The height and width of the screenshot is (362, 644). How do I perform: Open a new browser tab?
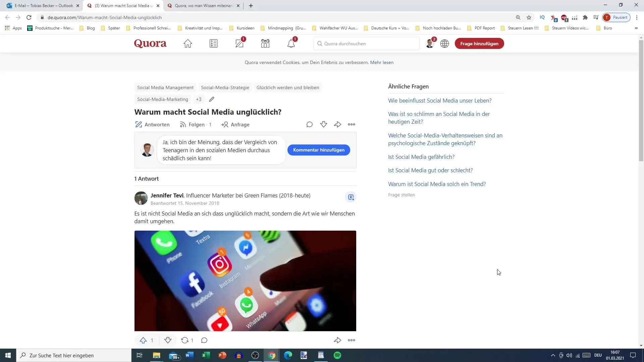pos(251,6)
